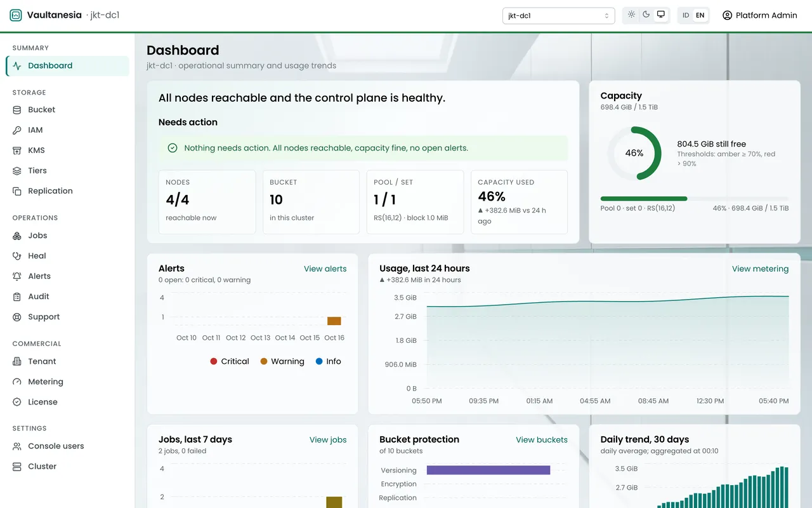Open the View jobs link
This screenshot has height=508, width=812.
(328, 439)
